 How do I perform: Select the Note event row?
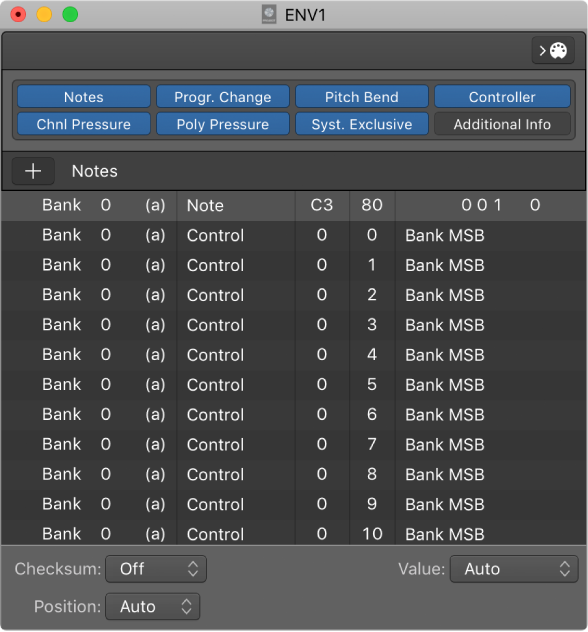click(x=294, y=206)
